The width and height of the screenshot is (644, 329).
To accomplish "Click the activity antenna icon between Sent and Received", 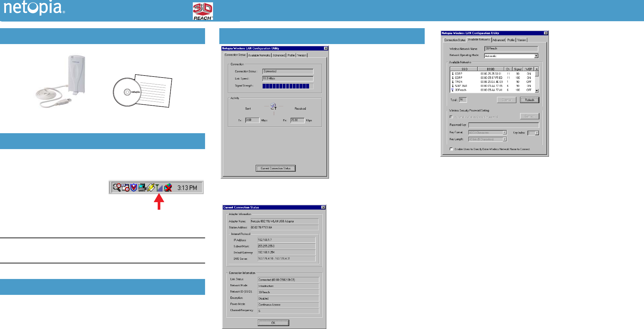I will [273, 107].
